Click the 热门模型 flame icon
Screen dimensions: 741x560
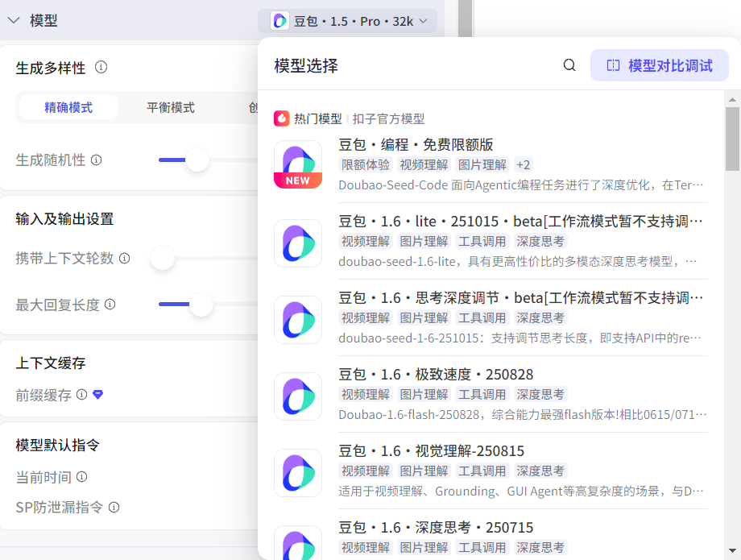click(x=282, y=118)
